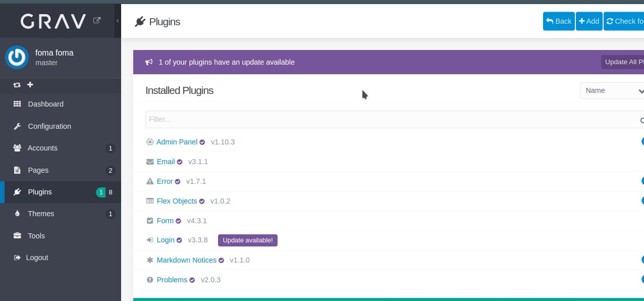Click the Check for Updates button
The width and height of the screenshot is (644, 301).
coord(624,21)
